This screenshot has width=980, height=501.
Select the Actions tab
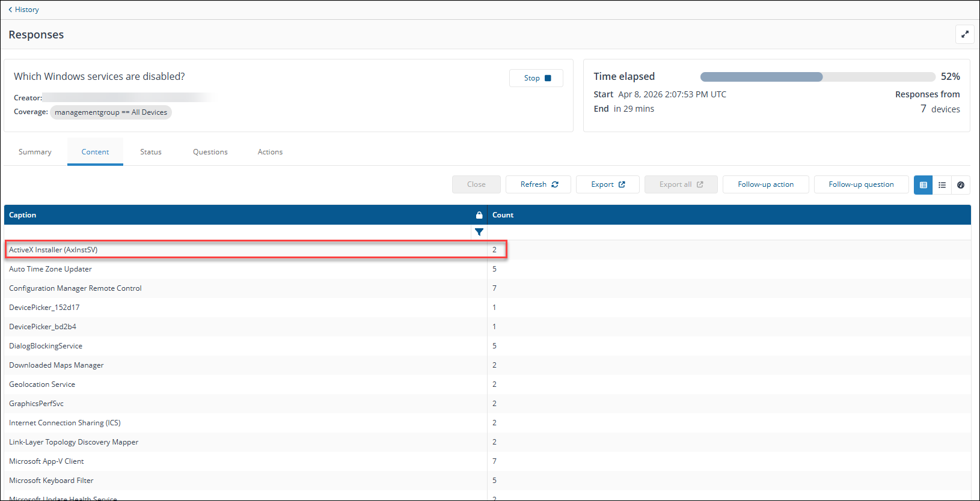(270, 152)
